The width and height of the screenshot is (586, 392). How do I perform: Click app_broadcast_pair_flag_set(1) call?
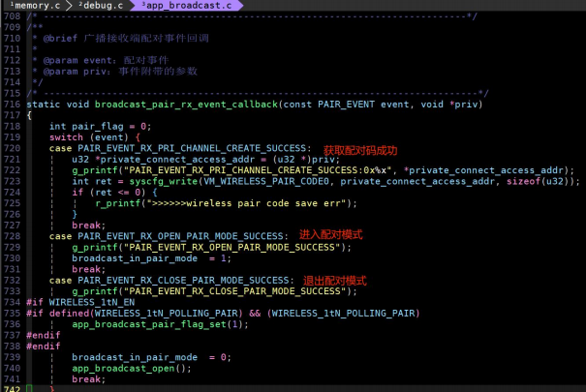pos(160,324)
